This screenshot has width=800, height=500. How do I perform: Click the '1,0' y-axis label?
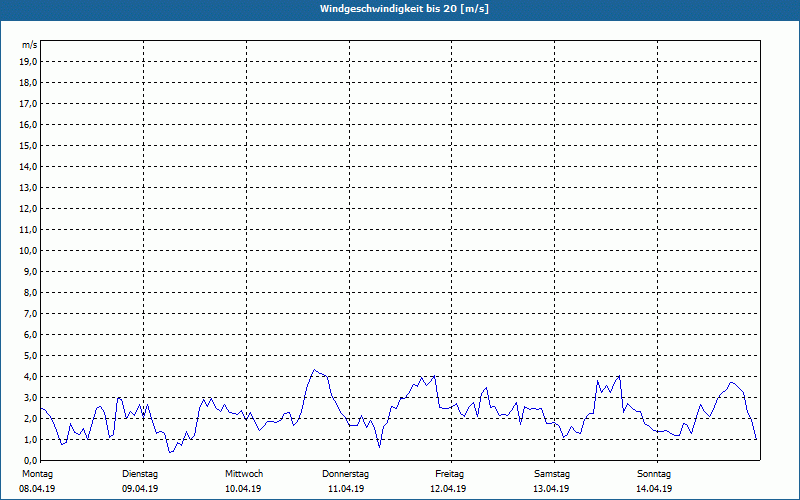point(30,440)
